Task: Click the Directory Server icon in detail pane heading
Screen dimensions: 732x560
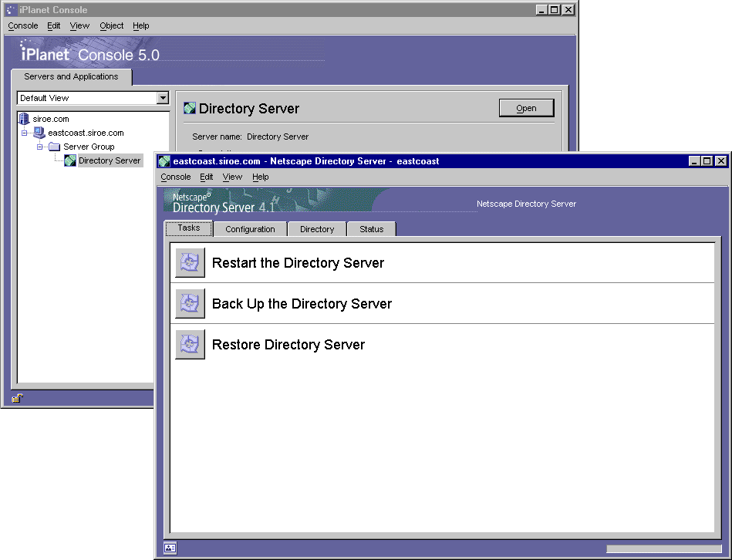Action: coord(190,108)
